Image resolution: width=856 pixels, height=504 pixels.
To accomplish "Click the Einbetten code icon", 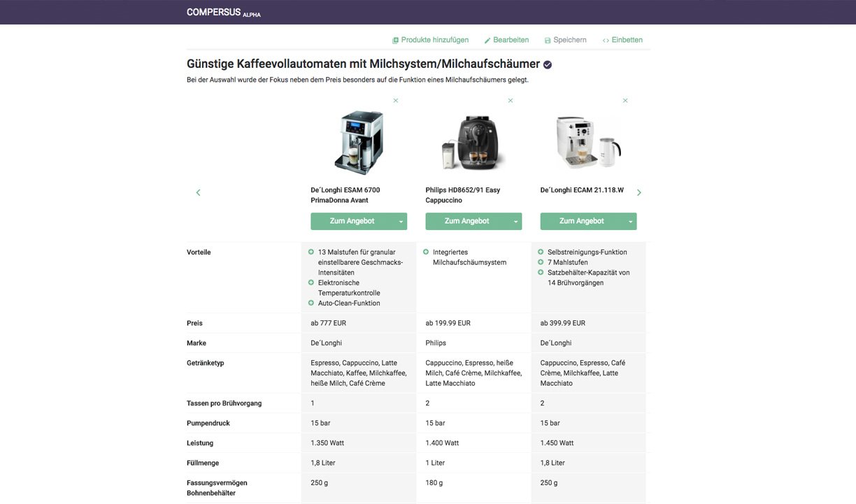I will click(606, 41).
